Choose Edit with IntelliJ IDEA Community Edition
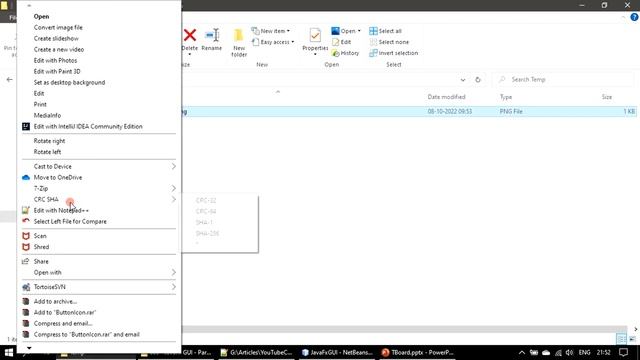The image size is (640, 360). click(x=99, y=127)
